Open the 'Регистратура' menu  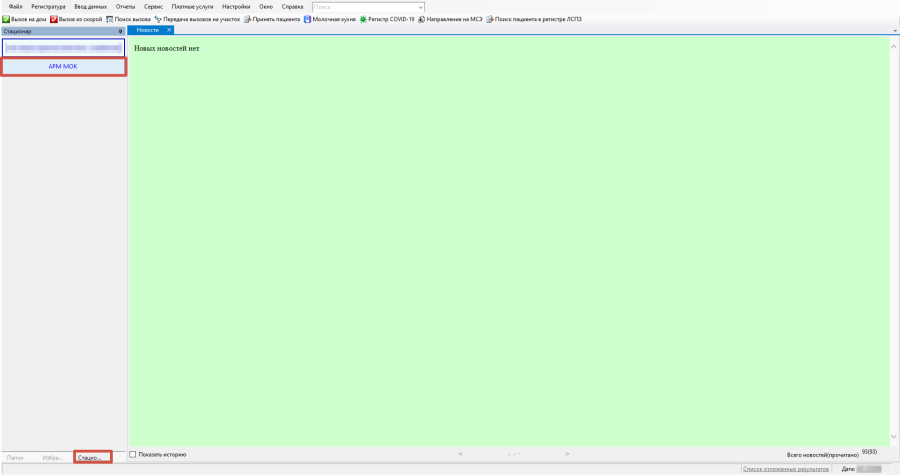pyautogui.click(x=48, y=7)
